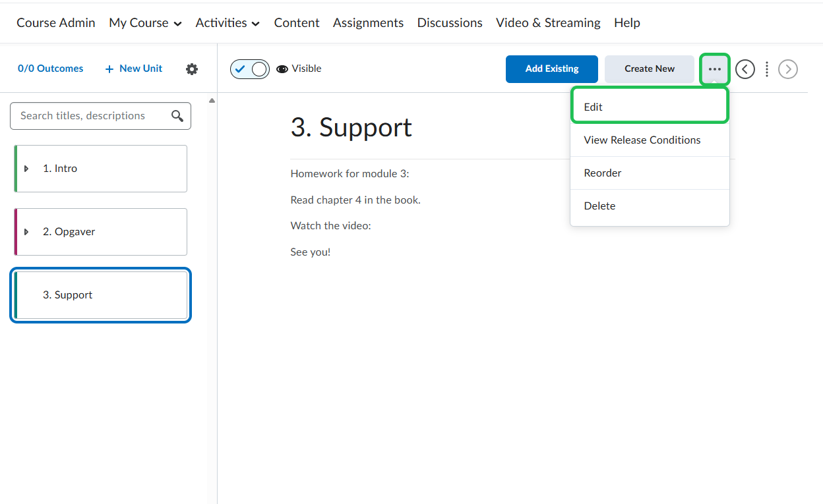Choose View Release Conditions menu item
The height and width of the screenshot is (504, 823).
(x=642, y=140)
